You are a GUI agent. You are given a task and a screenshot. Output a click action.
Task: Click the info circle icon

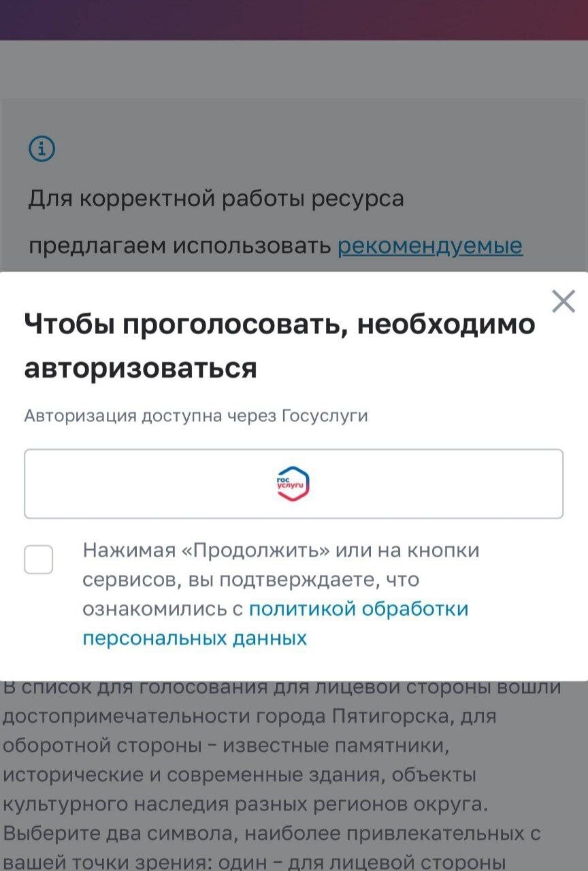(x=42, y=148)
